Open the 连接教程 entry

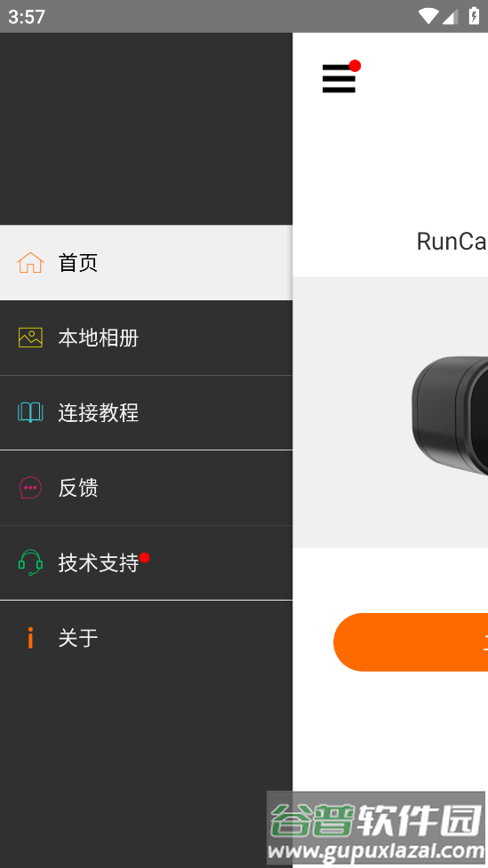147,413
